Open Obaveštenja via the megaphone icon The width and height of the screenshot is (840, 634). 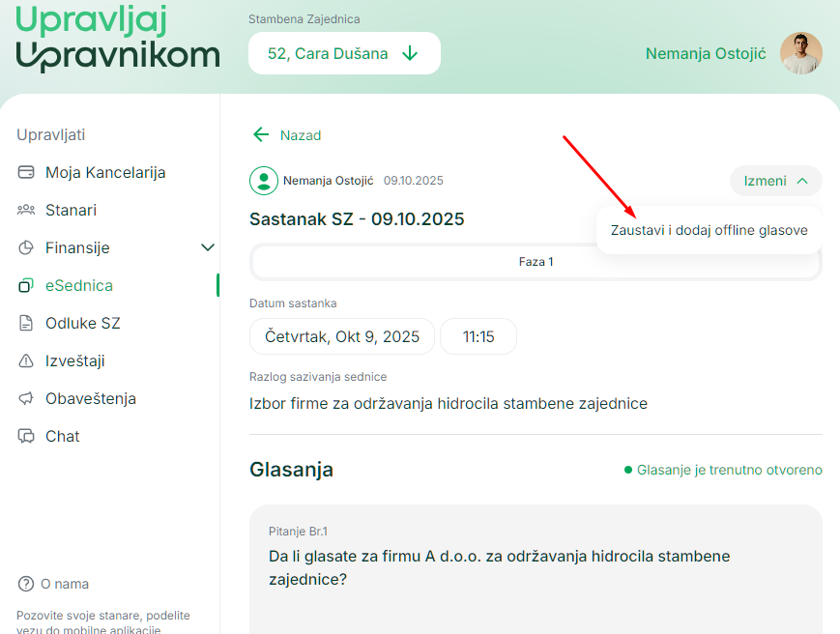pos(28,398)
